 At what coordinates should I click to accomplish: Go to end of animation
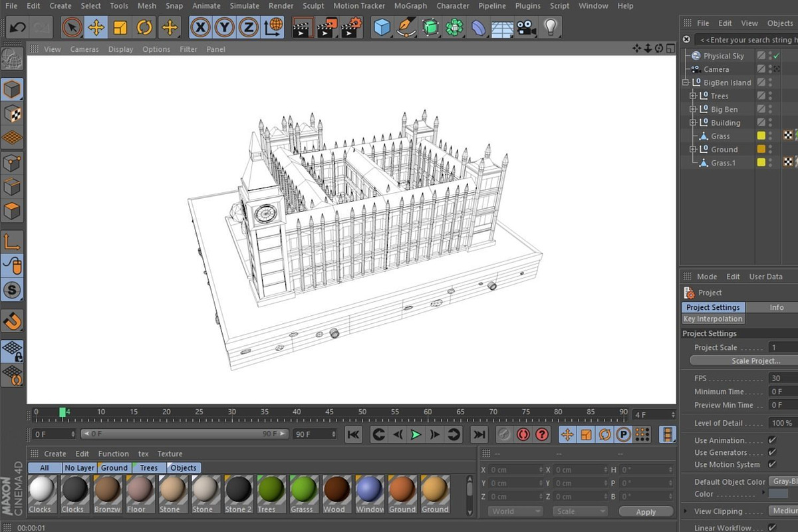(x=479, y=434)
